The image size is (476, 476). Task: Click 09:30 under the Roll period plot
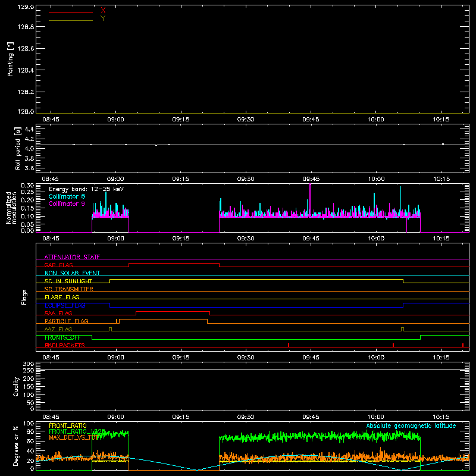coord(246,179)
